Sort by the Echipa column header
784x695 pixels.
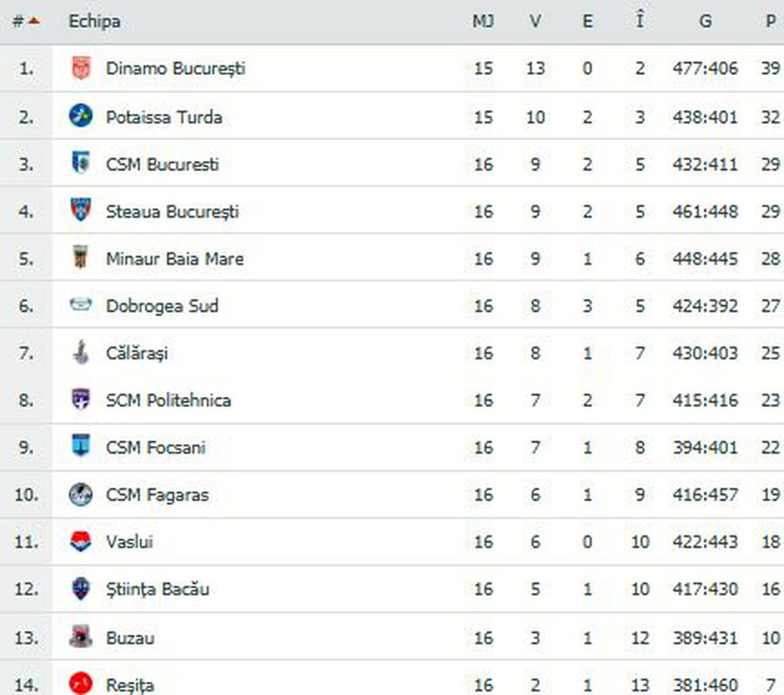(94, 22)
